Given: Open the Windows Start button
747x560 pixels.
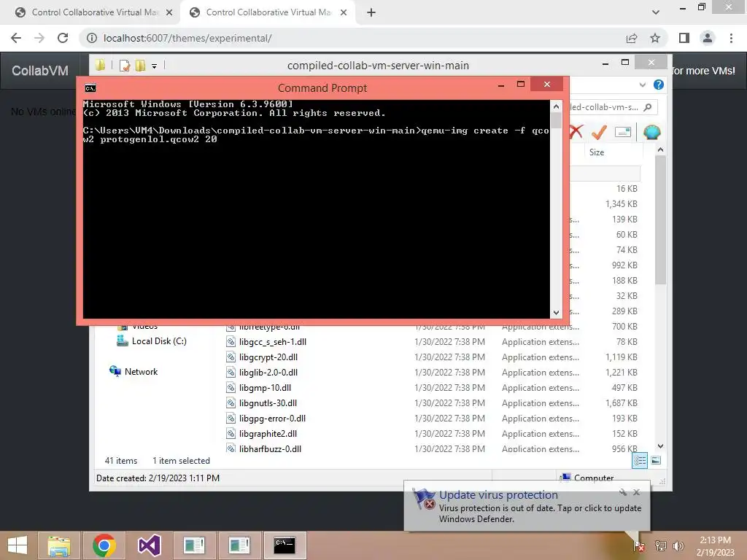Looking at the screenshot, I should click(x=18, y=545).
